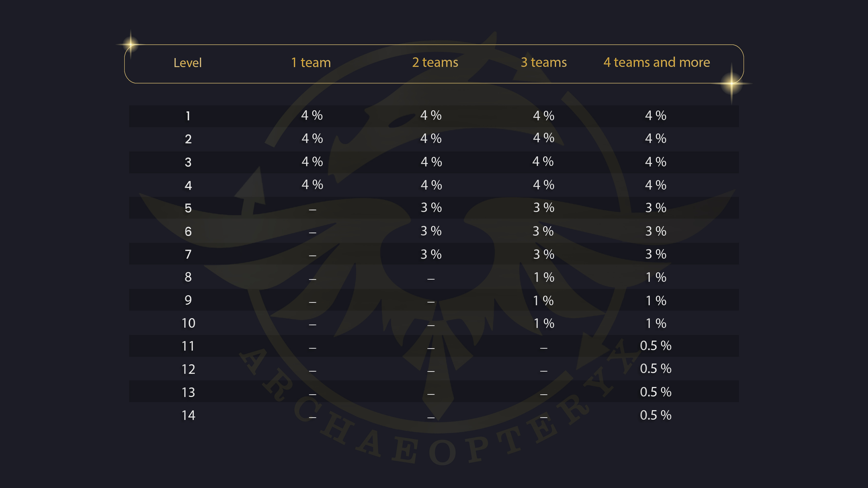
Task: Click the sparkle star at header's bottom-right corner
Action: point(732,83)
